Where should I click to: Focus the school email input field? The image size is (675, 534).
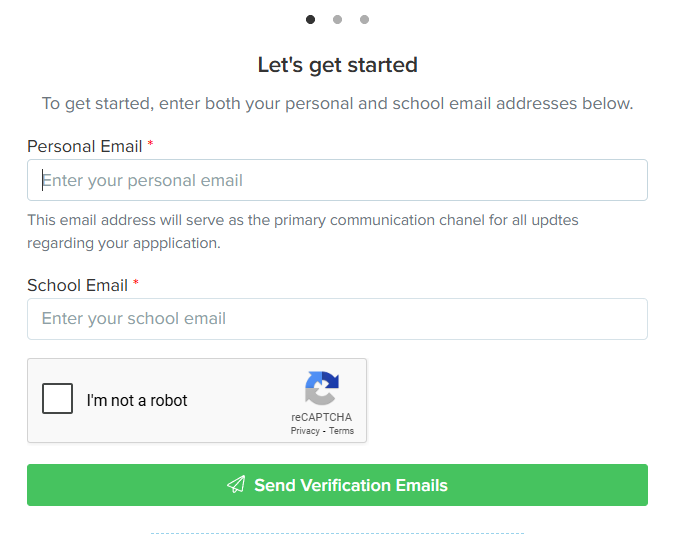[338, 319]
